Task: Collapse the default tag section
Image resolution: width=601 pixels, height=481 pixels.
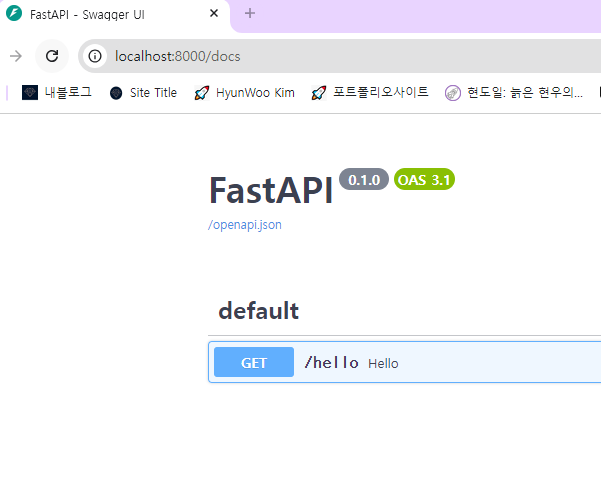Action: pyautogui.click(x=259, y=311)
